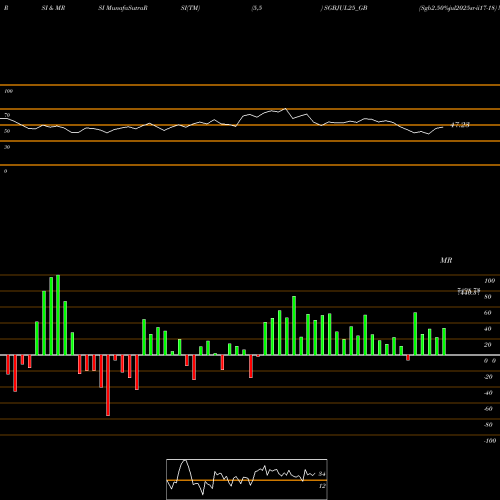Click the MR axis label -60
The height and width of the screenshot is (500, 500).
488,409
